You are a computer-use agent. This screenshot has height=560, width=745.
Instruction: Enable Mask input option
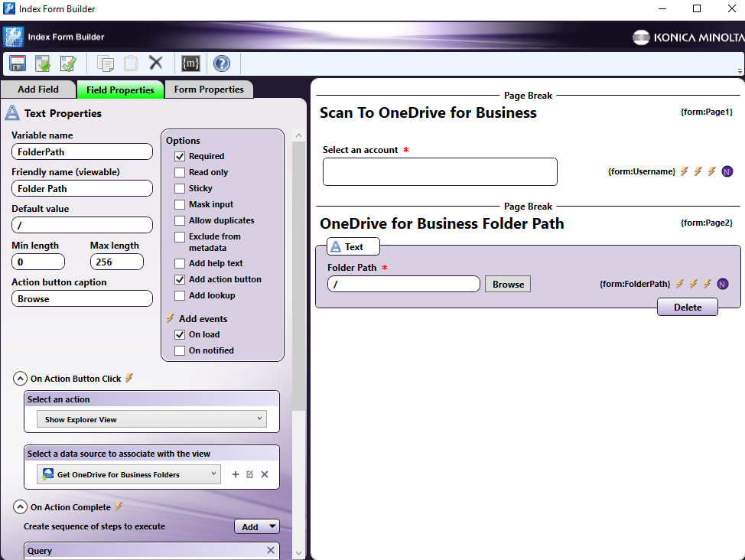pos(180,205)
